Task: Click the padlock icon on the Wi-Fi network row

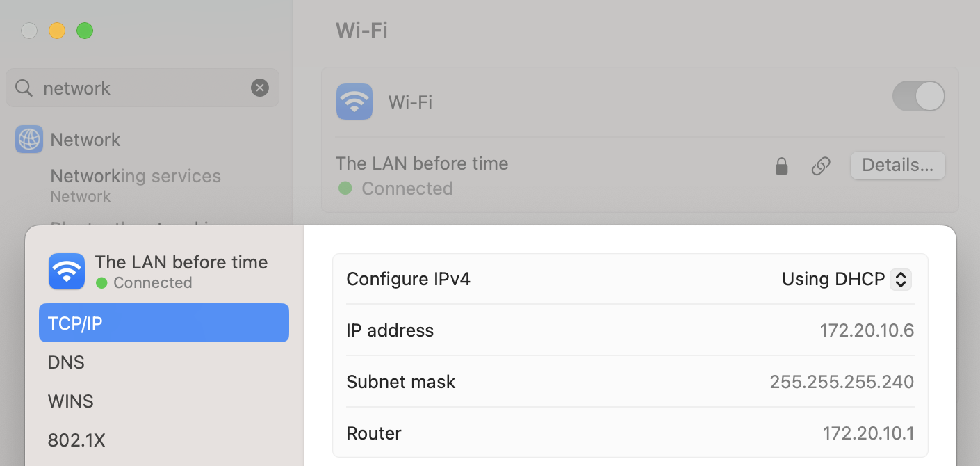Action: (781, 166)
